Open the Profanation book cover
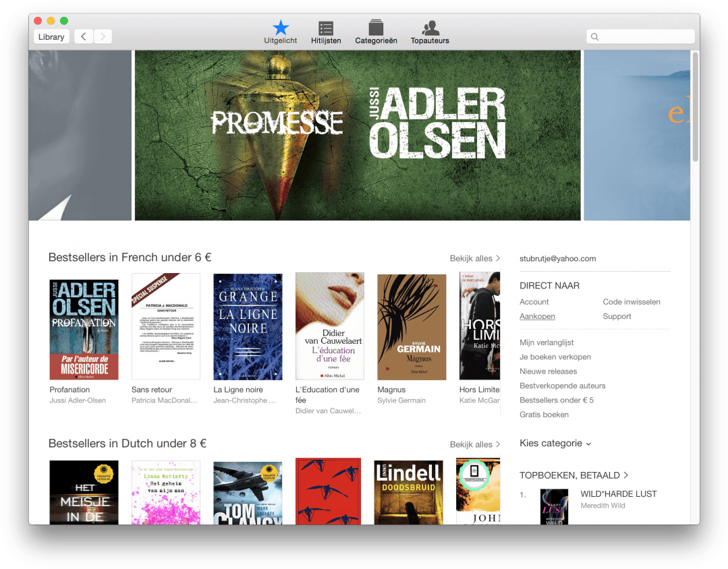The width and height of the screenshot is (728, 569). pos(84,330)
